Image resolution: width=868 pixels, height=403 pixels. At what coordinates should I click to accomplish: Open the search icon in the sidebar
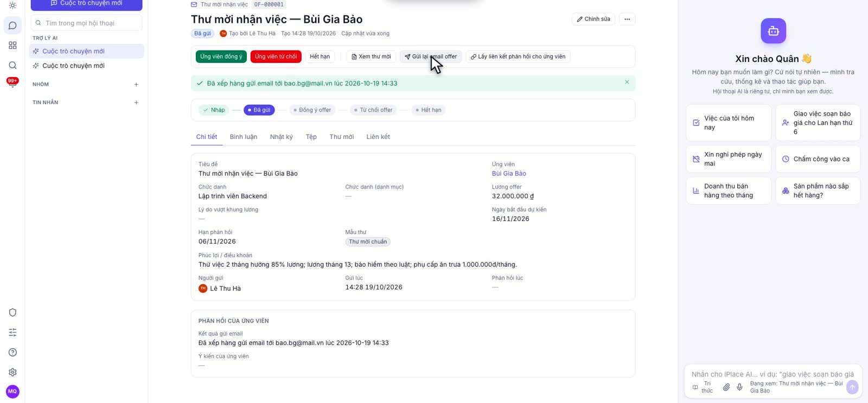point(12,65)
